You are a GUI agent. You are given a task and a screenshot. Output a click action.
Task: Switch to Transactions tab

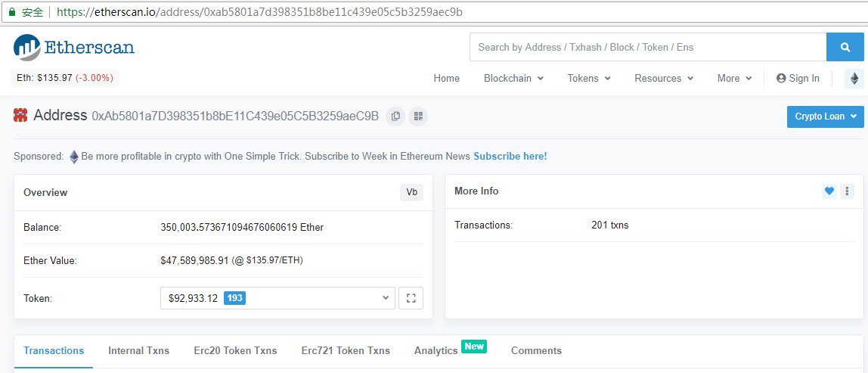54,351
